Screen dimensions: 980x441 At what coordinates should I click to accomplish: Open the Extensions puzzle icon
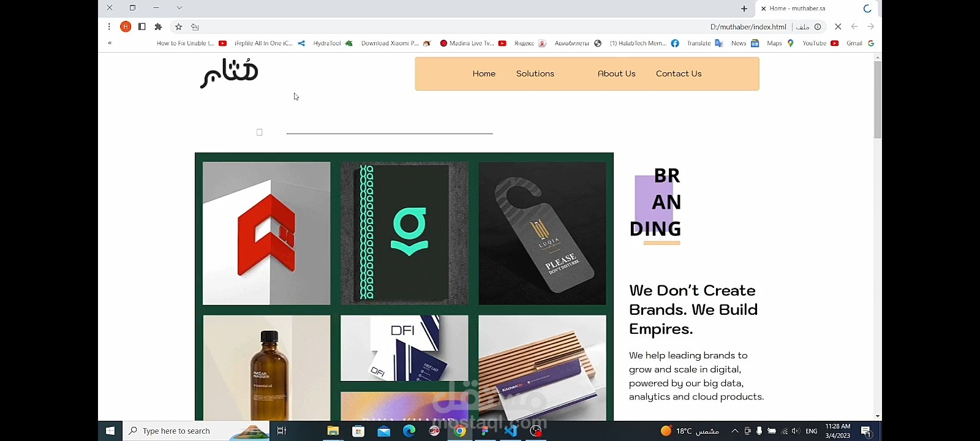[158, 26]
